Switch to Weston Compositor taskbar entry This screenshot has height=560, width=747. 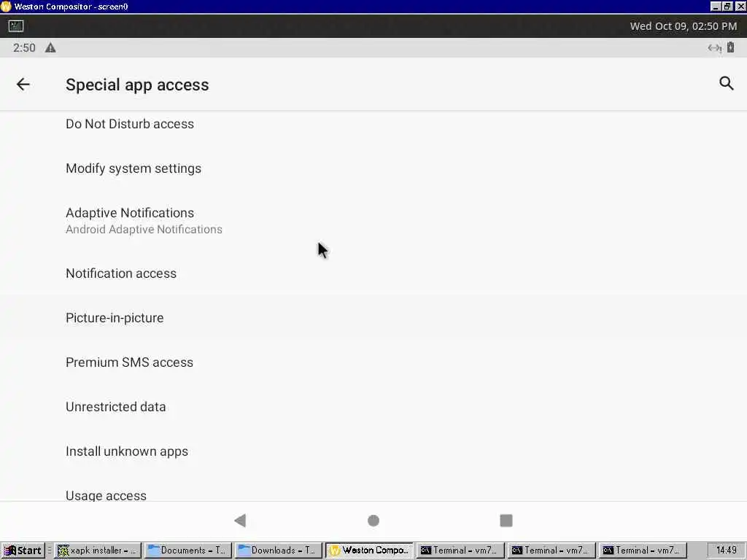click(370, 551)
